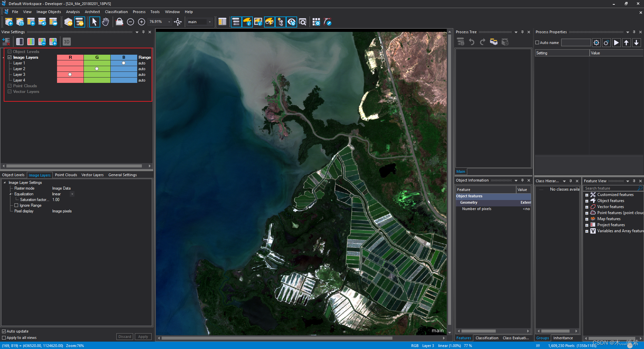
Task: Activate the hand panning tool
Action: coord(105,22)
